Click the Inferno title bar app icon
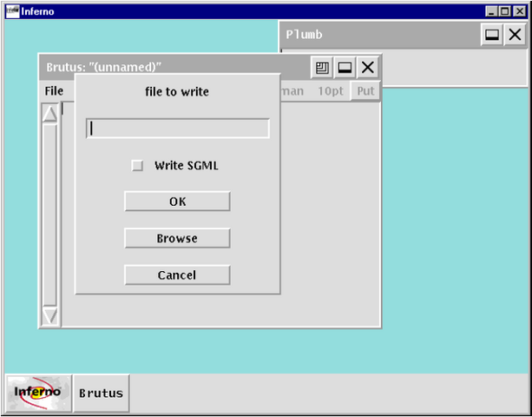The height and width of the screenshot is (417, 532). click(12, 11)
